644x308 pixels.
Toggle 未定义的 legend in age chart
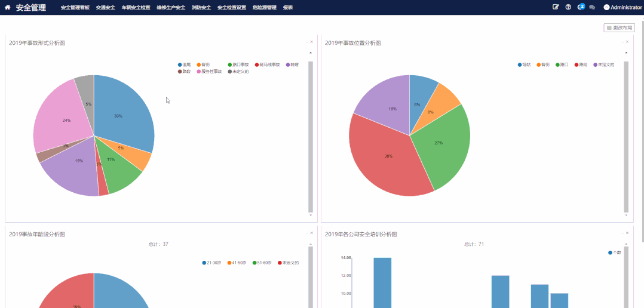289,263
